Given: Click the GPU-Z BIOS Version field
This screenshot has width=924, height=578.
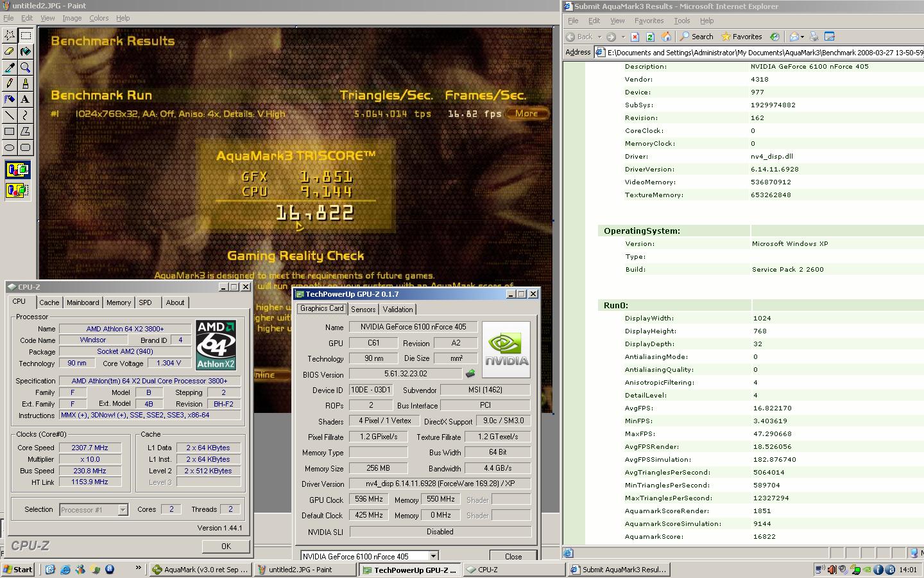Looking at the screenshot, I should click(x=406, y=374).
